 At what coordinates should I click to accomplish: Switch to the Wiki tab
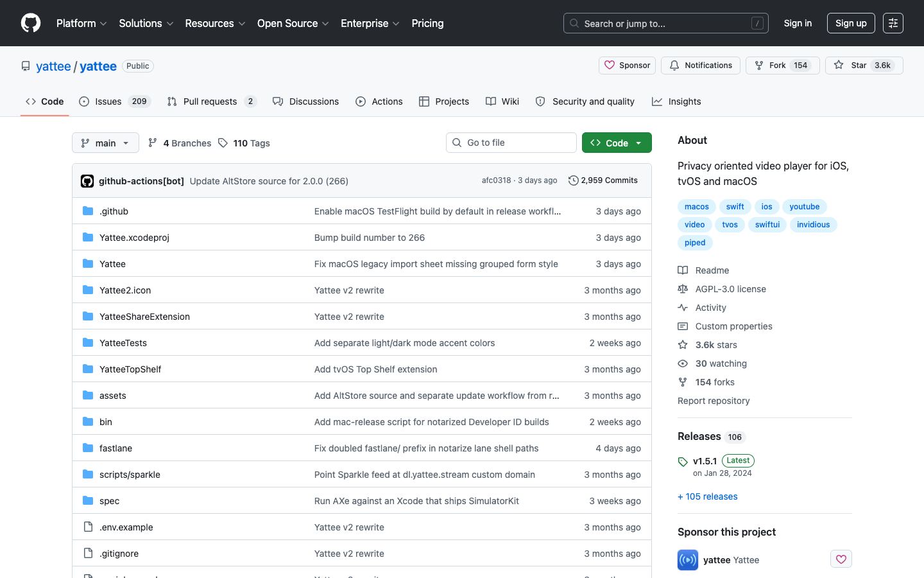pyautogui.click(x=502, y=101)
